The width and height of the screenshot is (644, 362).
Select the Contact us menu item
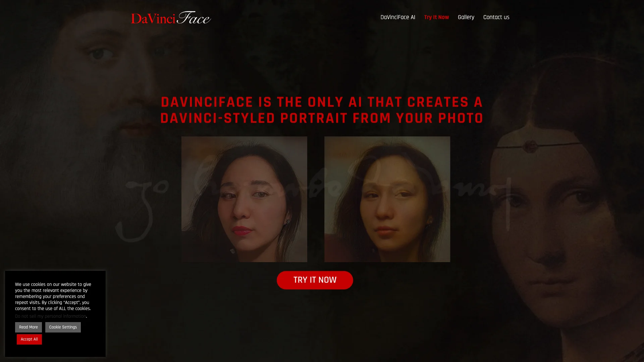click(x=496, y=17)
